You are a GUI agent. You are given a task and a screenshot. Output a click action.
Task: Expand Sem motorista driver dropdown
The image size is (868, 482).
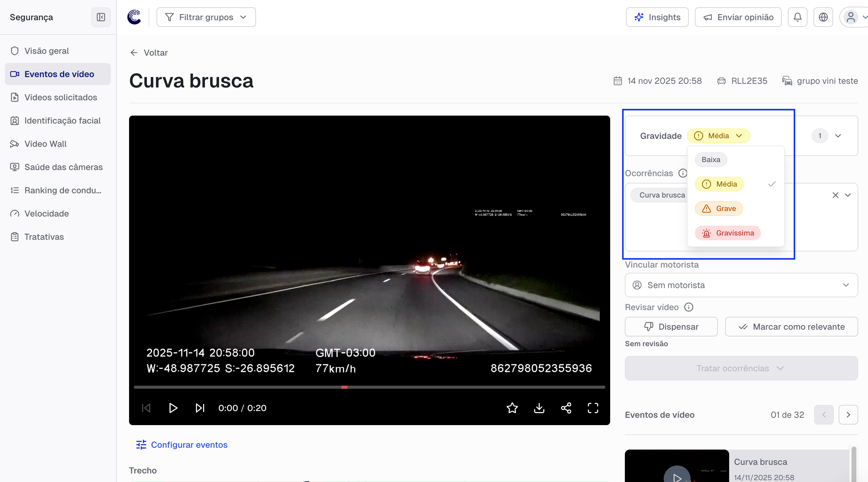tap(741, 285)
